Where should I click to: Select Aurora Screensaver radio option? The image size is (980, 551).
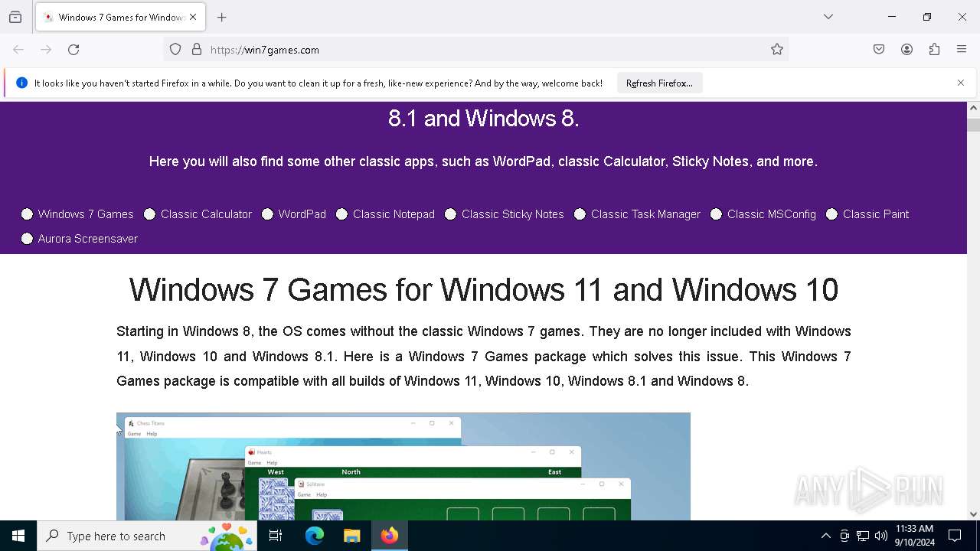(x=27, y=239)
